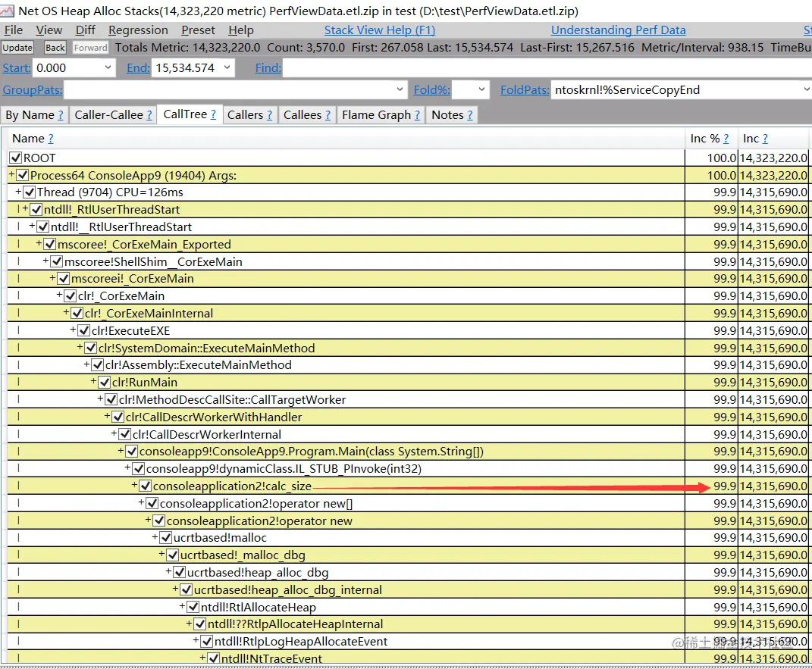Click help question mark beside Flame Graph
This screenshot has height=669, width=812.
[x=417, y=115]
